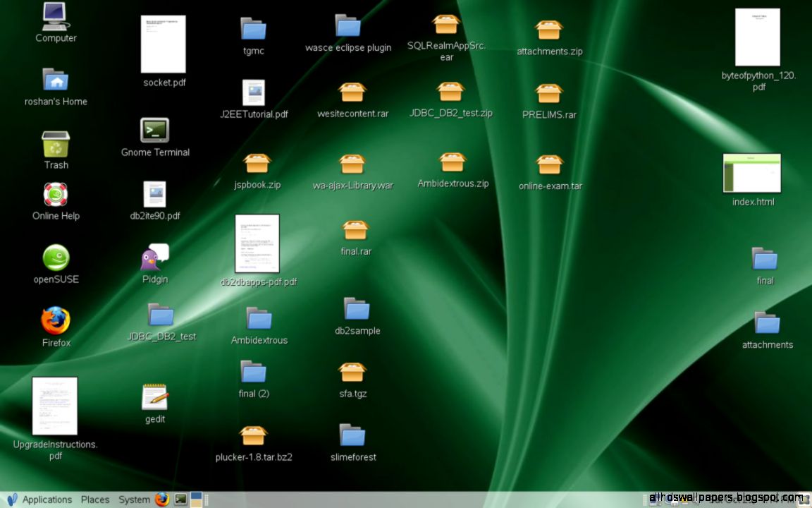Open the terminal launcher in the panel
This screenshot has width=812, height=508.
point(179,500)
